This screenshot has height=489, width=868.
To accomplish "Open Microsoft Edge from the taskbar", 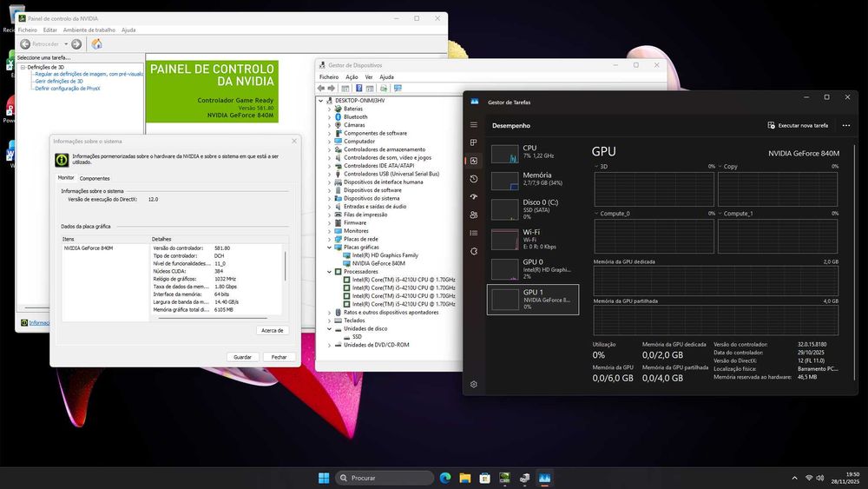I will (445, 478).
